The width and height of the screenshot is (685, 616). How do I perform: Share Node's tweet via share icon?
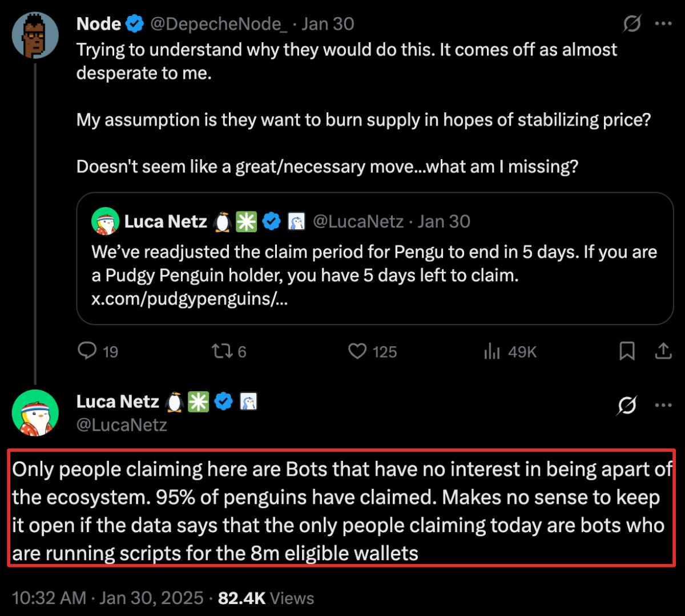[x=663, y=351]
